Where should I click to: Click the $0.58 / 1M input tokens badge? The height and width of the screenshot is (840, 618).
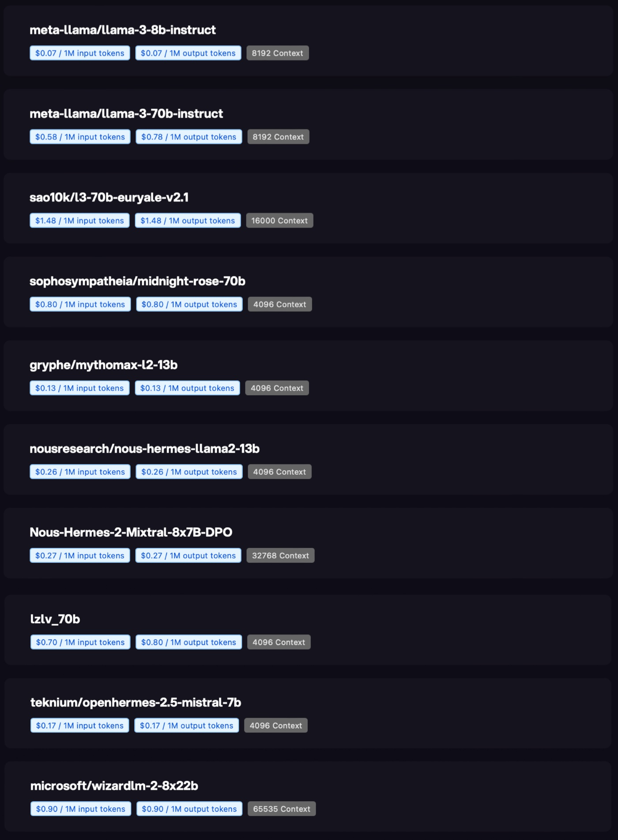pyautogui.click(x=80, y=137)
